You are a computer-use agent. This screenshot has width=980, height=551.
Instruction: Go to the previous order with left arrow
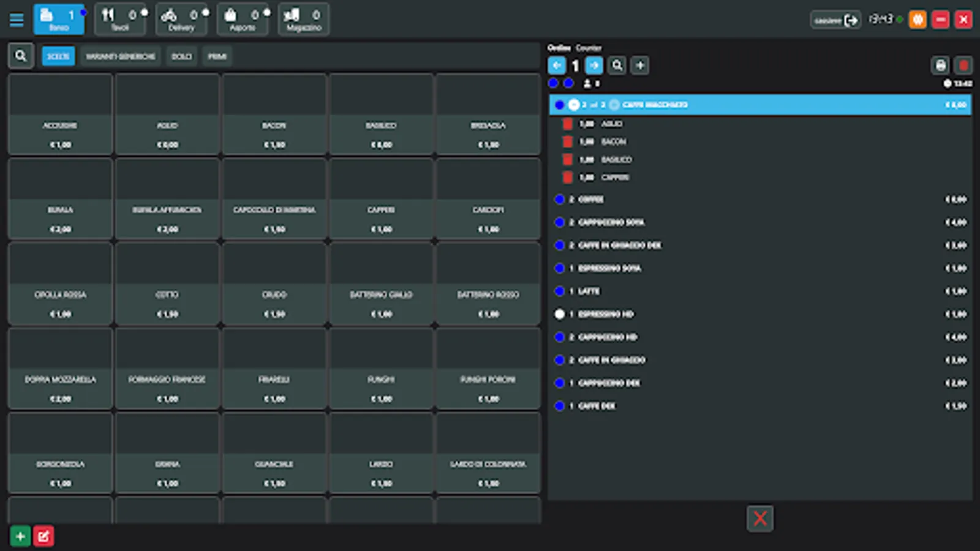pos(557,66)
